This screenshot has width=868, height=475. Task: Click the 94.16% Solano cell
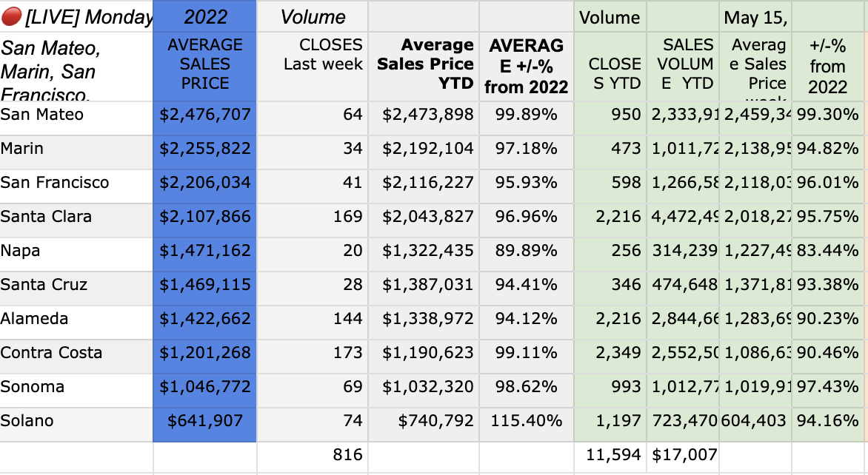pos(827,424)
